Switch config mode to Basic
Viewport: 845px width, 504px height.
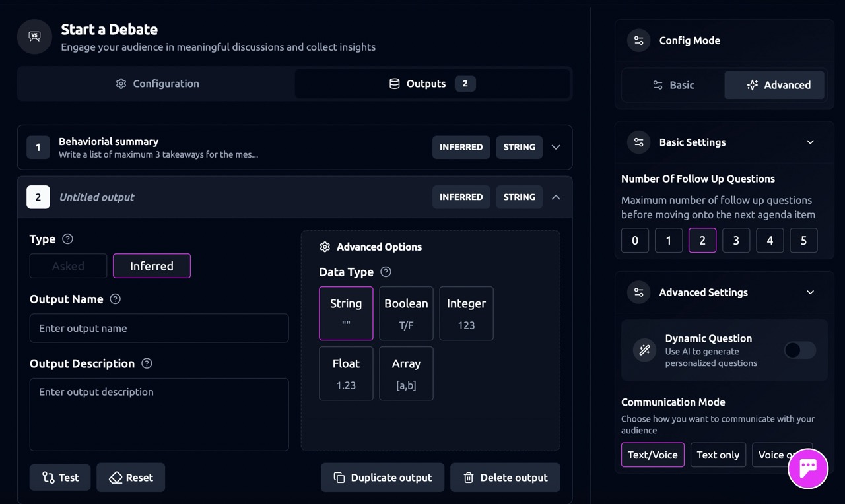tap(673, 85)
